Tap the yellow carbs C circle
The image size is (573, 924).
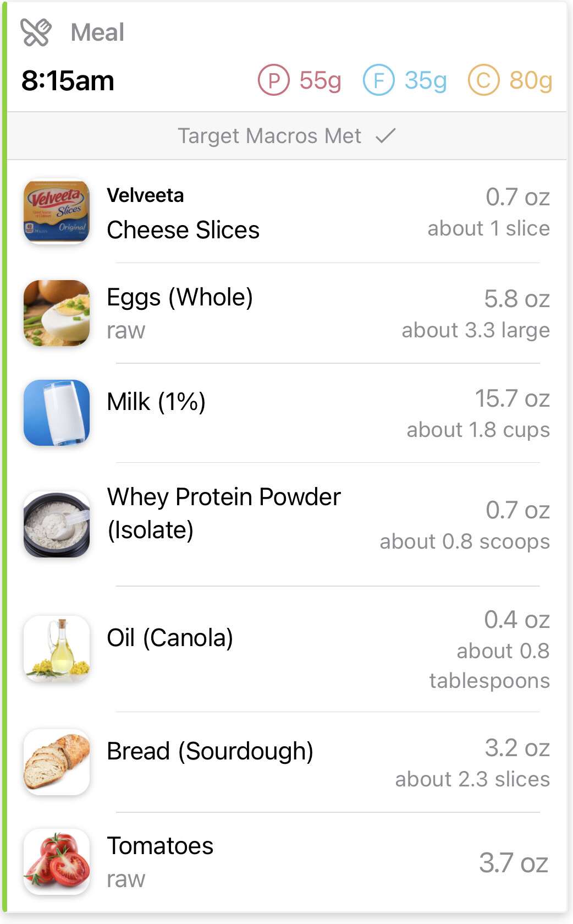coord(483,80)
